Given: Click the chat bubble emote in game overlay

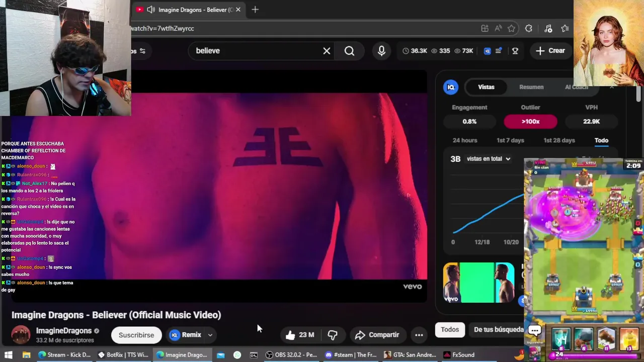Looking at the screenshot, I should (x=535, y=330).
